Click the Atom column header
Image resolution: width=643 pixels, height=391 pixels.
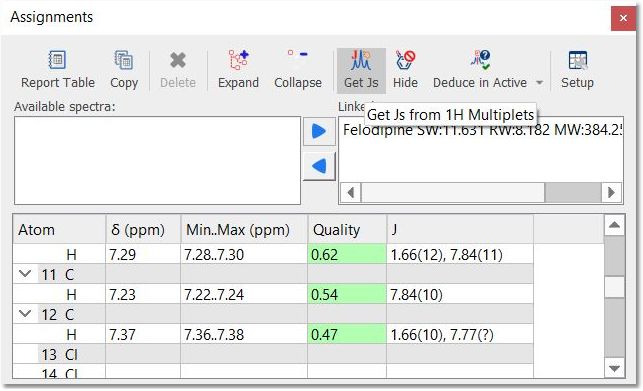[x=59, y=229]
